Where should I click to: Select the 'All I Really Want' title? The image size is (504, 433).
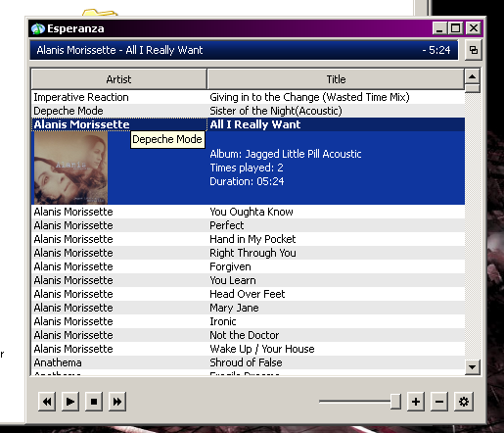click(x=255, y=124)
